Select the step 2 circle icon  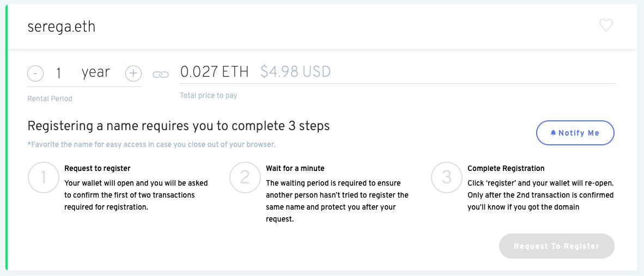pyautogui.click(x=245, y=177)
